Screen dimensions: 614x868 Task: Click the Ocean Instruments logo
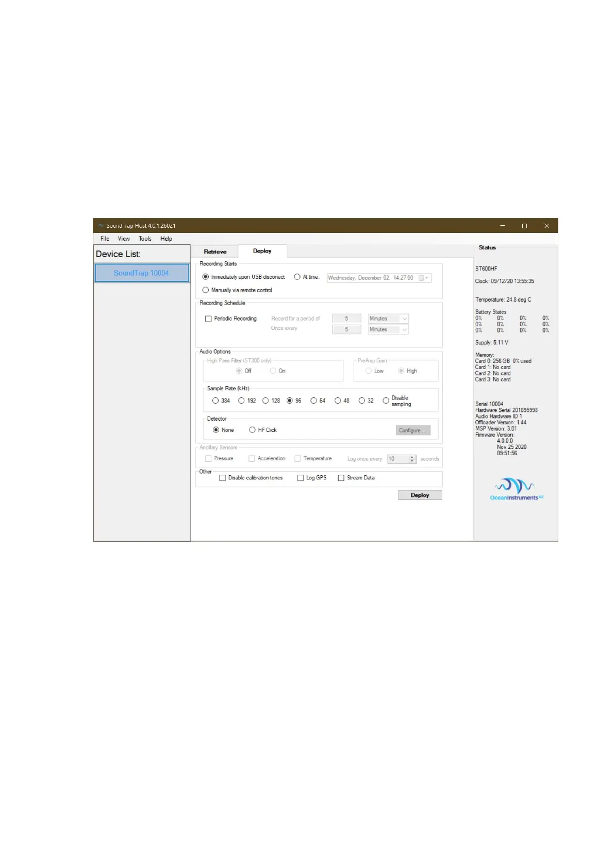pyautogui.click(x=517, y=489)
